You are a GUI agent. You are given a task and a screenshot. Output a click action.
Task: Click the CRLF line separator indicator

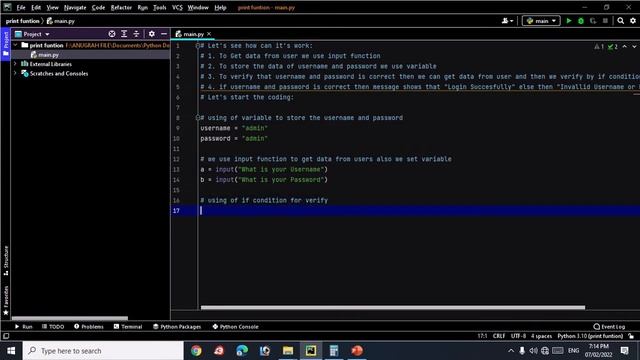click(x=499, y=336)
